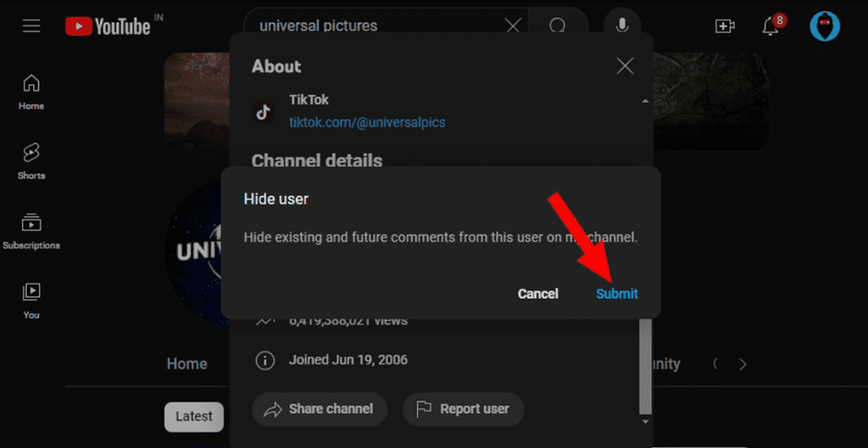Open the You section in sidebar
Viewport: 868px width, 448px height.
point(31,301)
